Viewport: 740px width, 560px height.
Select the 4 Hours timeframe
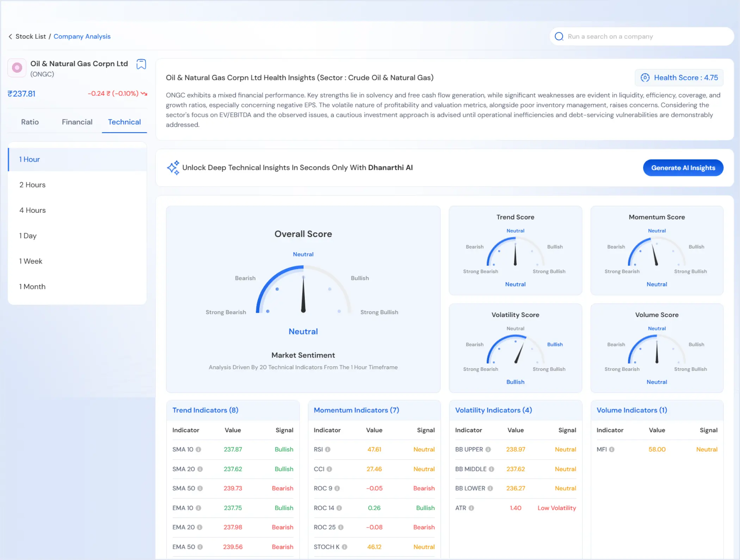click(77, 210)
